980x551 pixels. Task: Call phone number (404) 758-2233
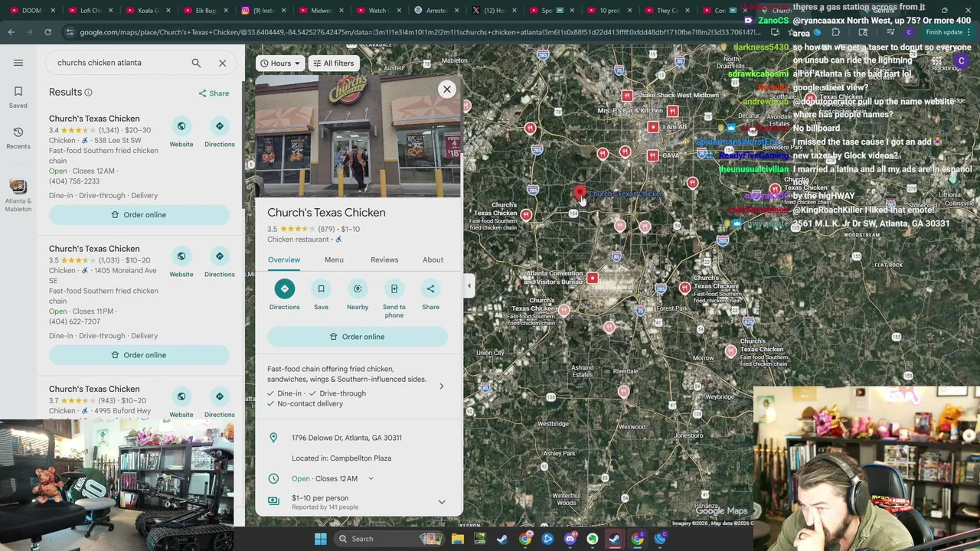pyautogui.click(x=74, y=181)
